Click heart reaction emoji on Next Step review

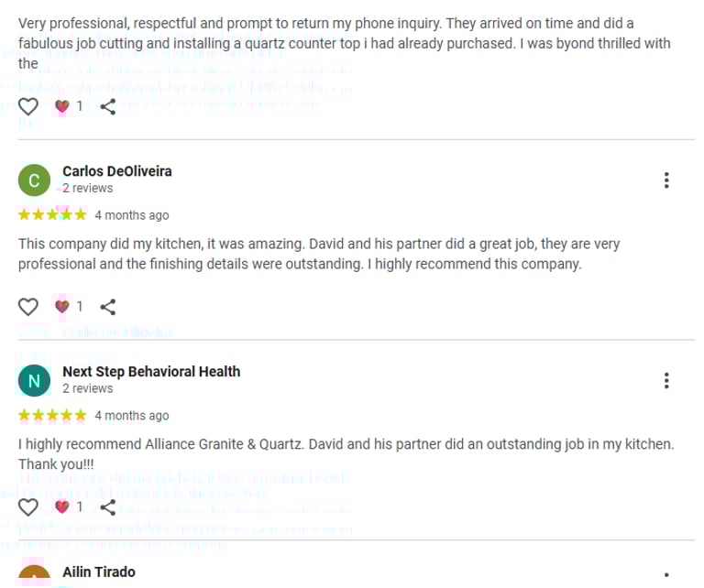click(62, 506)
